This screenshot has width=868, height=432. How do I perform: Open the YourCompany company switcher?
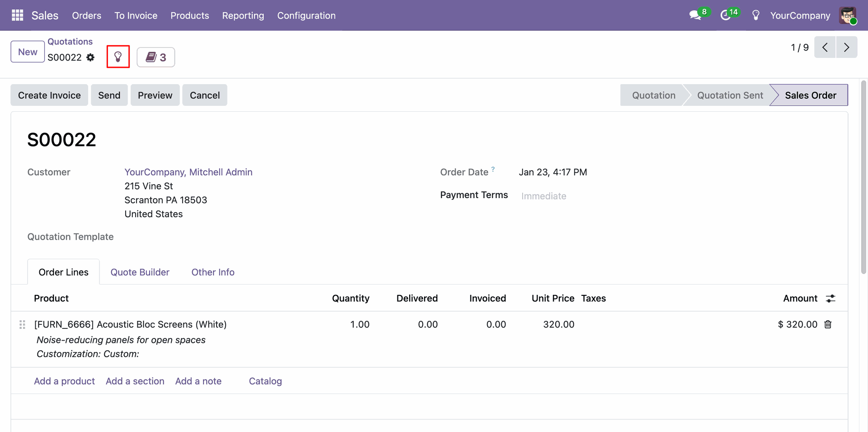[800, 15]
